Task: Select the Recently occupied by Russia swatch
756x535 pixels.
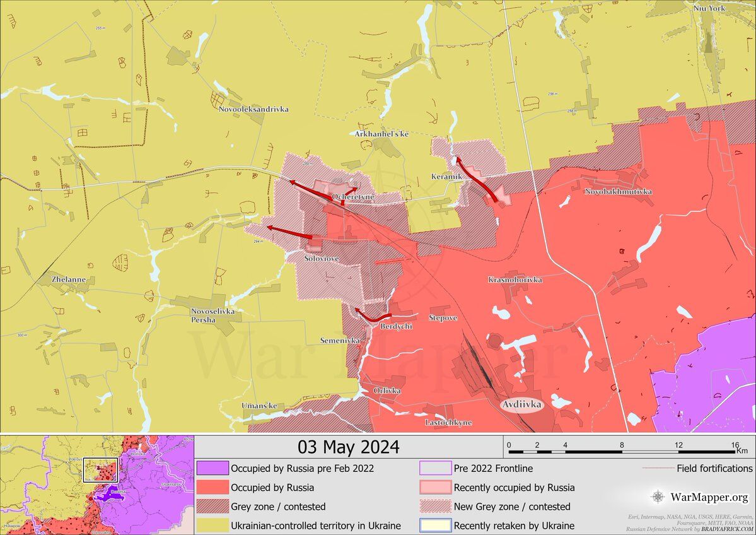Action: tap(435, 488)
